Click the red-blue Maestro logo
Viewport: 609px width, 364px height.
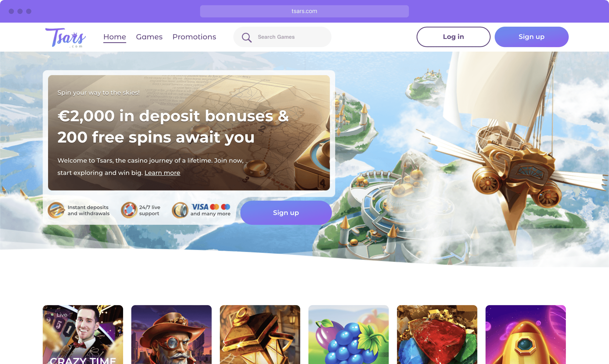(x=225, y=207)
